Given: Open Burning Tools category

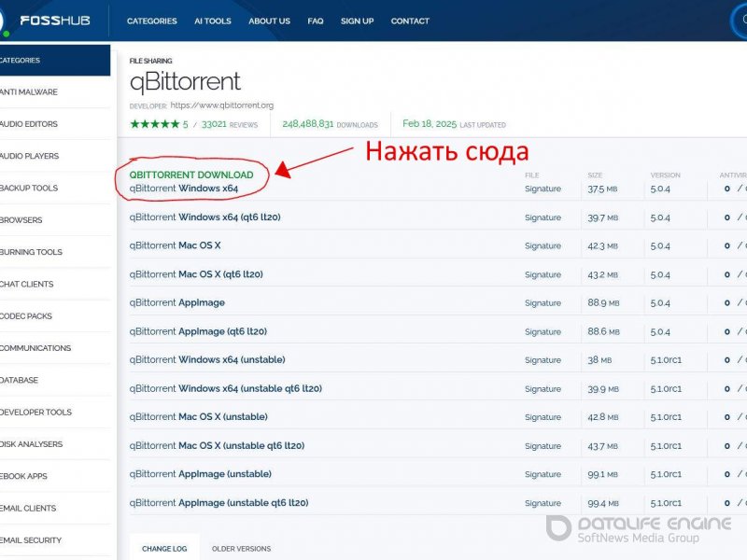Looking at the screenshot, I should tap(31, 252).
